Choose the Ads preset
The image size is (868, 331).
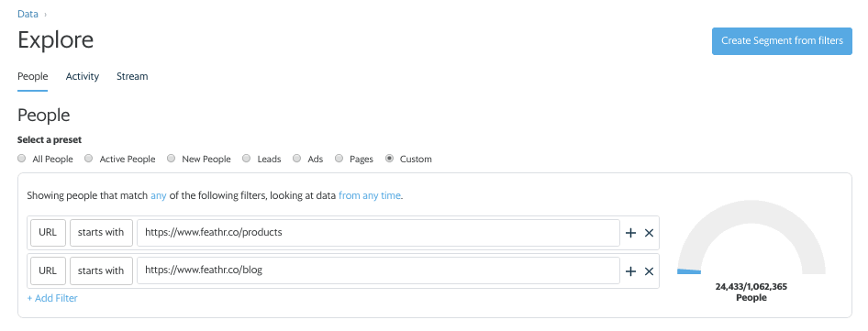coord(296,159)
